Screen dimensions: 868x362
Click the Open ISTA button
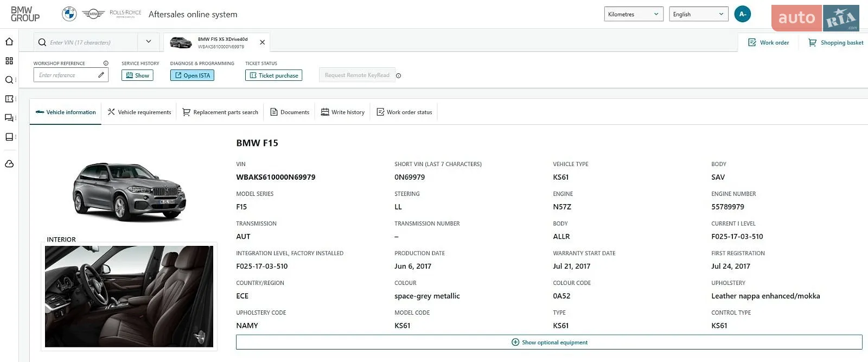[x=192, y=75]
